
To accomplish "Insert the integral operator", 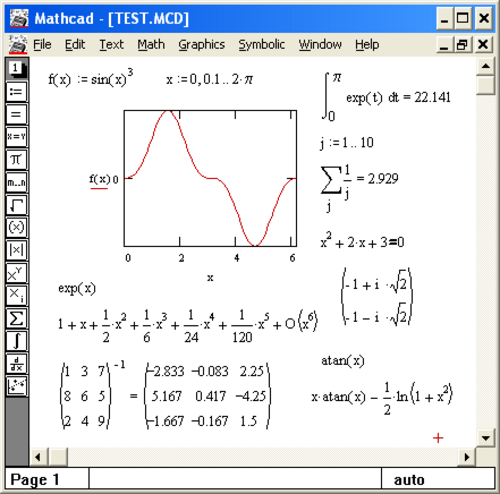I will (x=16, y=341).
